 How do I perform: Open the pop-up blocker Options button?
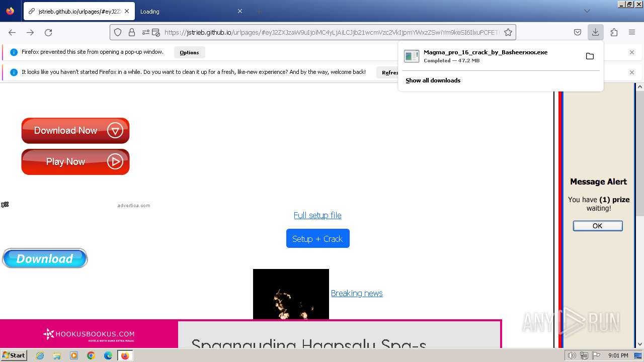[189, 52]
